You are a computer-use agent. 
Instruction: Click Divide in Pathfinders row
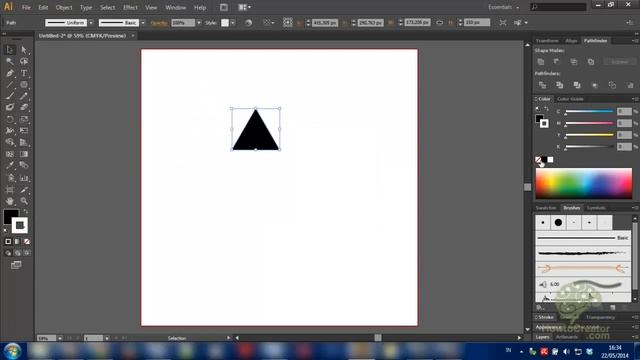[542, 85]
